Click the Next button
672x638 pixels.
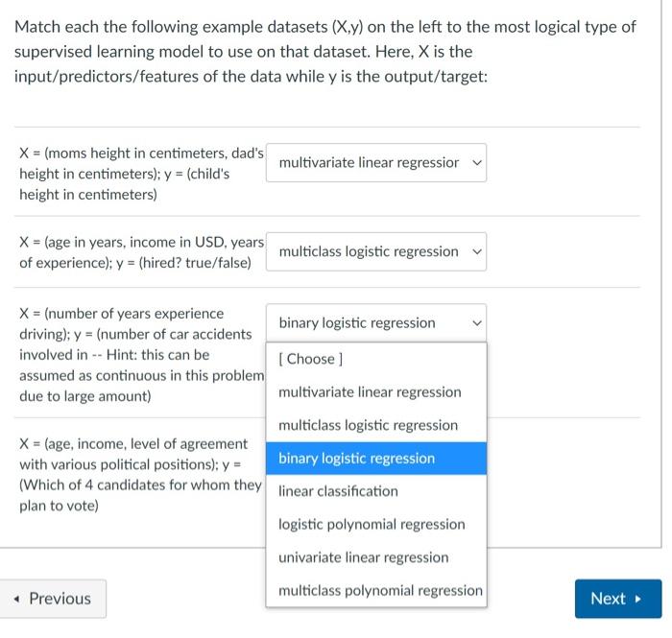(x=617, y=599)
